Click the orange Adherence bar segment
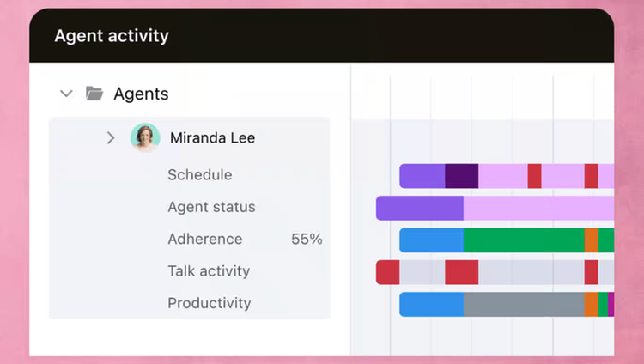 point(592,240)
